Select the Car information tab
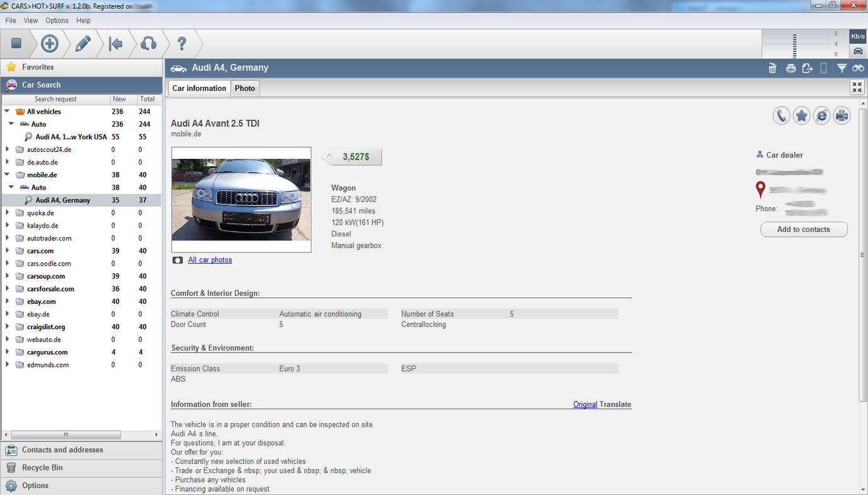This screenshot has height=495, width=868. (199, 88)
